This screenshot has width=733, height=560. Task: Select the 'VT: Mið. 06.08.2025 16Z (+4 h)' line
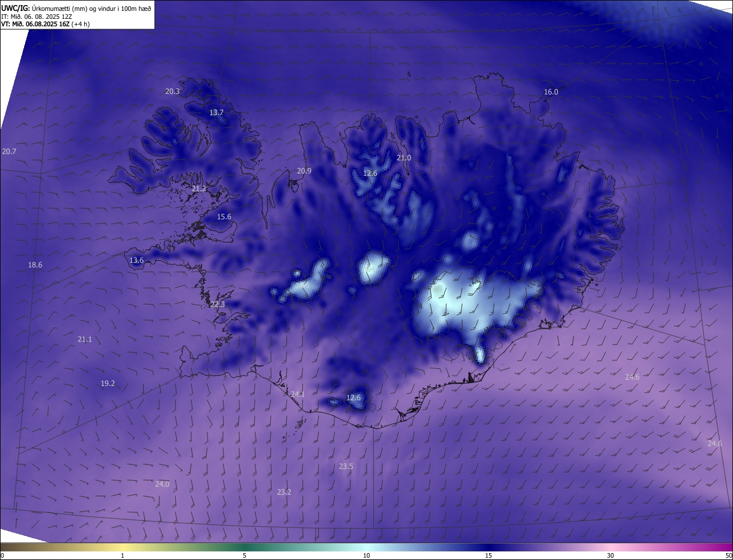45,24
